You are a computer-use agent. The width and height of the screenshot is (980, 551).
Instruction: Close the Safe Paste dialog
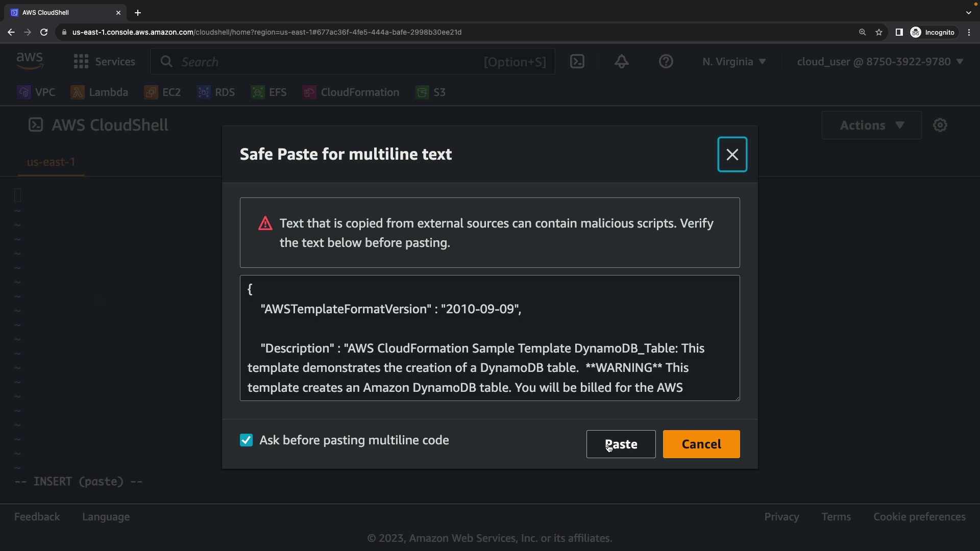pyautogui.click(x=732, y=155)
